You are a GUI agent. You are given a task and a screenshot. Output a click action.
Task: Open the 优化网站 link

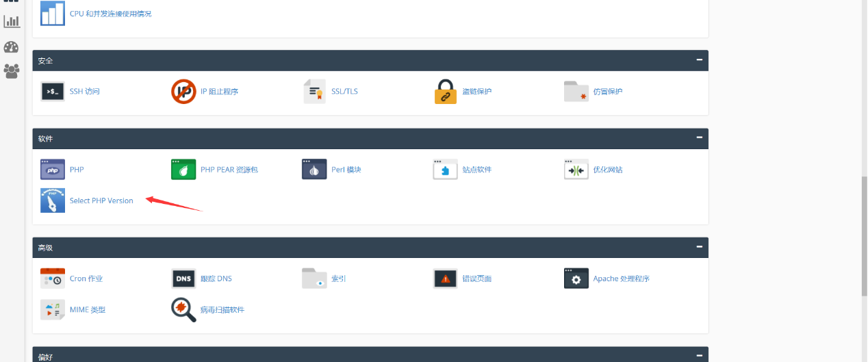[608, 170]
